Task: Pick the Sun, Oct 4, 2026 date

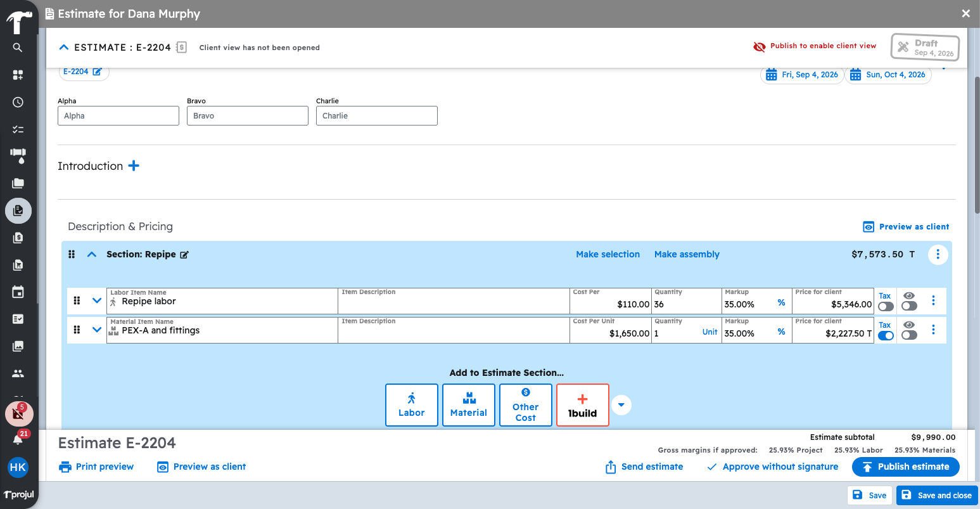Action: pos(888,75)
